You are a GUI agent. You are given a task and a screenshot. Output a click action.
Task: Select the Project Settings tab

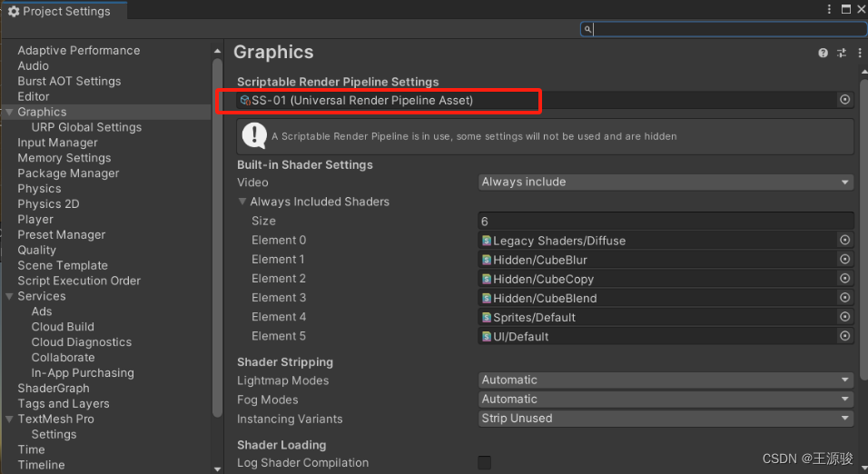[64, 11]
